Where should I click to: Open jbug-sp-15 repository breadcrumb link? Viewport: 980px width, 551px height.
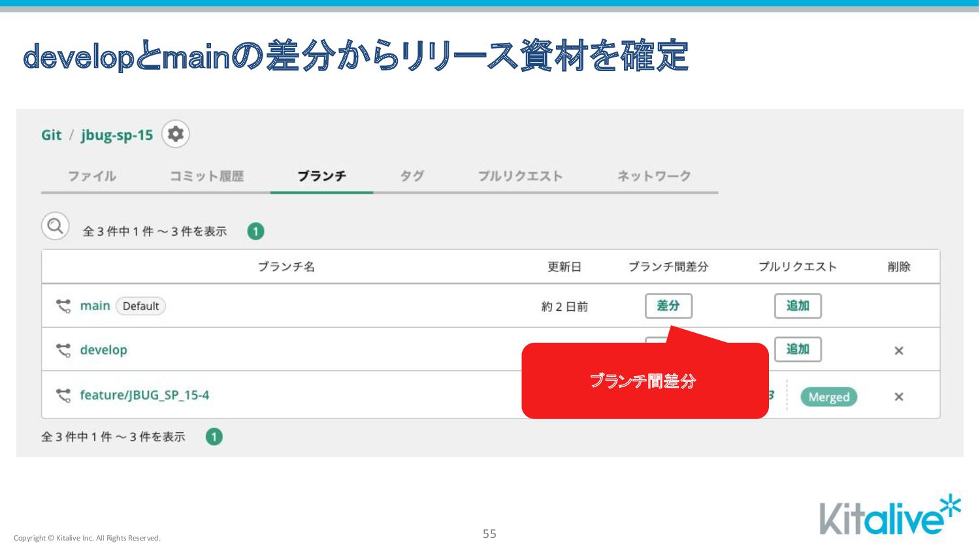[117, 135]
